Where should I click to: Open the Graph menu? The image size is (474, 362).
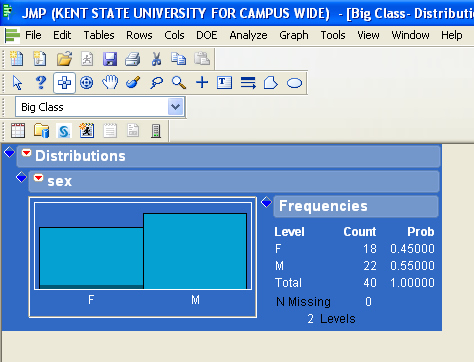click(x=294, y=35)
